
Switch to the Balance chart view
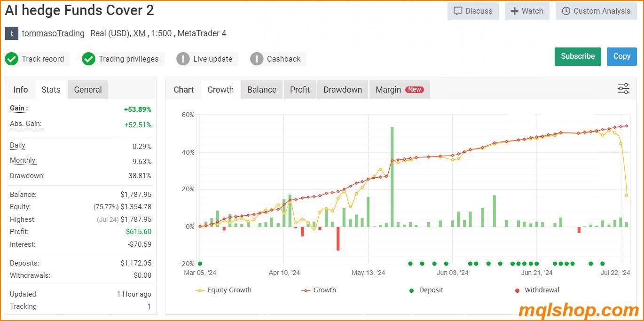(x=261, y=89)
